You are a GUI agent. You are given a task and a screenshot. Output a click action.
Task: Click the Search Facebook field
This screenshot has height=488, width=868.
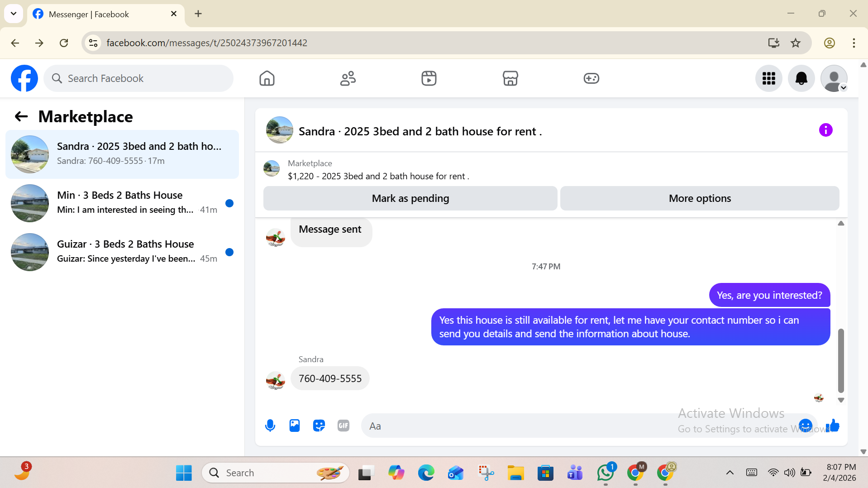pyautogui.click(x=138, y=78)
